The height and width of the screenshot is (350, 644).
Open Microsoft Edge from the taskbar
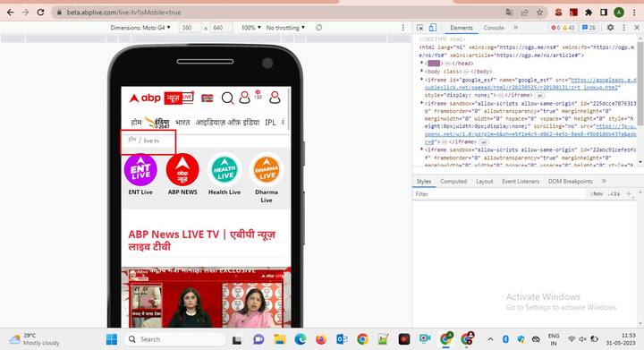point(301,339)
